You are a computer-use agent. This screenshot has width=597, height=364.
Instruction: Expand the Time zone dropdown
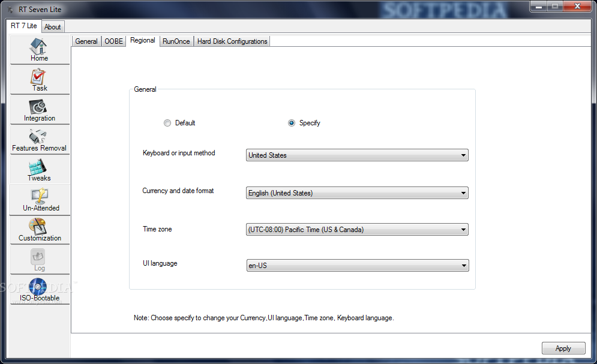(357, 229)
